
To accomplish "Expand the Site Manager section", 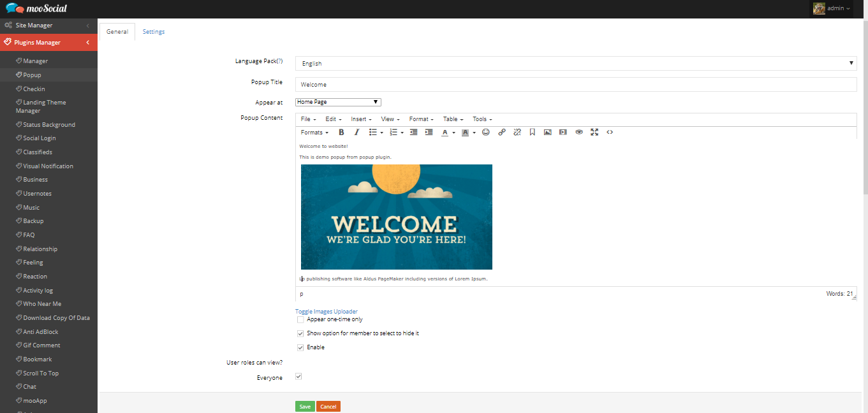I will (x=48, y=25).
